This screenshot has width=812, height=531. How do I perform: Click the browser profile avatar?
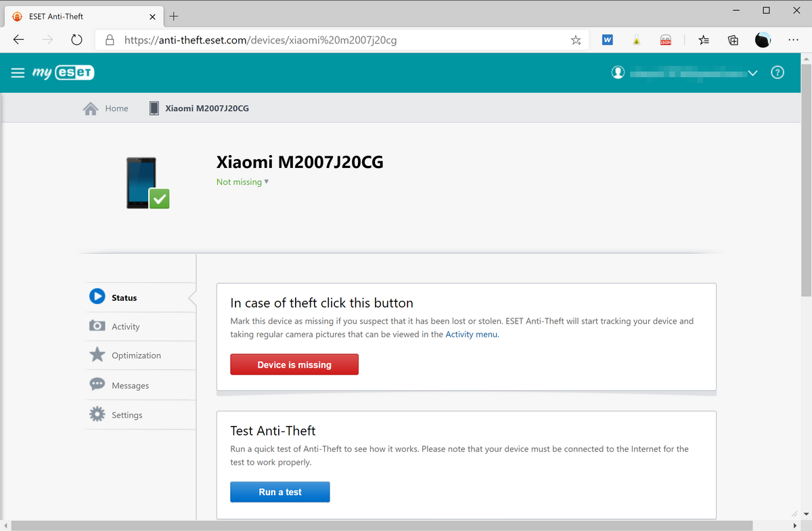tap(763, 40)
